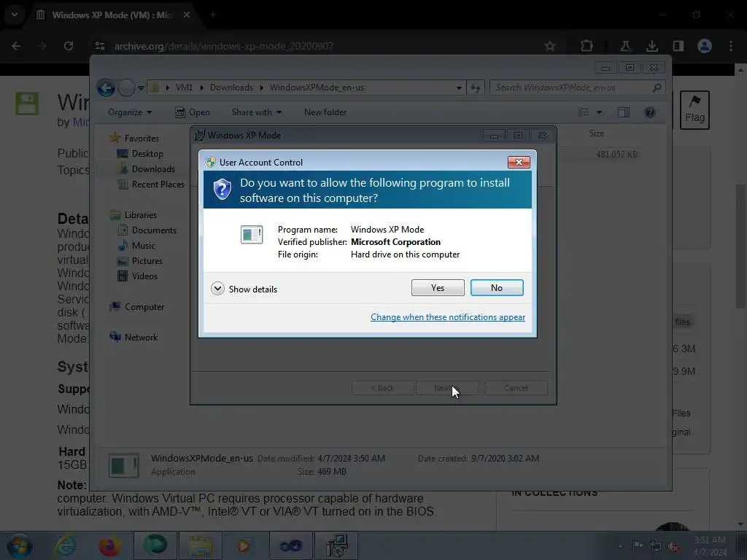Select Libraries in navigation pane
Screen dimensions: 747x560
click(141, 215)
